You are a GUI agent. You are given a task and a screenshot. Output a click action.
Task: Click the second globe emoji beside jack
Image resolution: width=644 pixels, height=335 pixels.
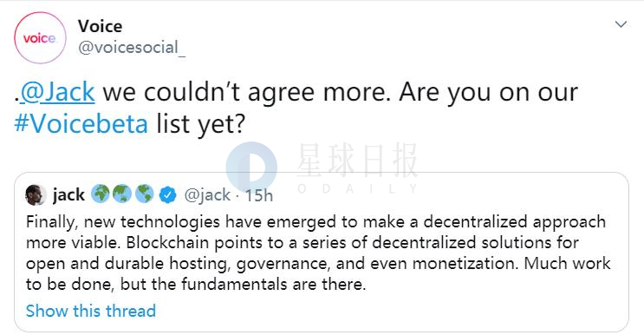click(x=122, y=194)
